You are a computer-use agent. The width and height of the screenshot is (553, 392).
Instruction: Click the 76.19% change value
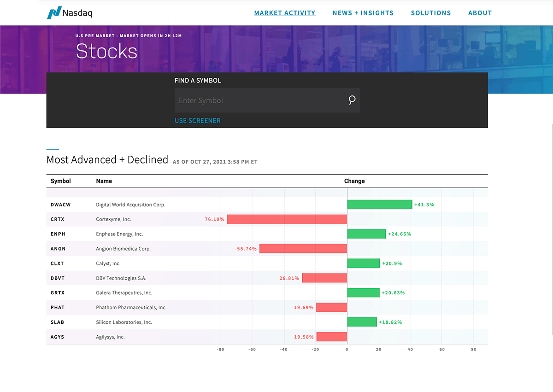click(215, 219)
